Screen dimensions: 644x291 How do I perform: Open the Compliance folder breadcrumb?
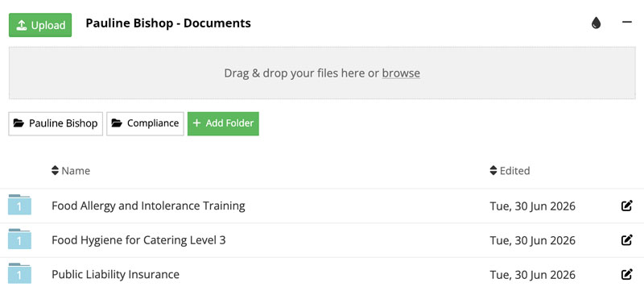click(x=145, y=123)
